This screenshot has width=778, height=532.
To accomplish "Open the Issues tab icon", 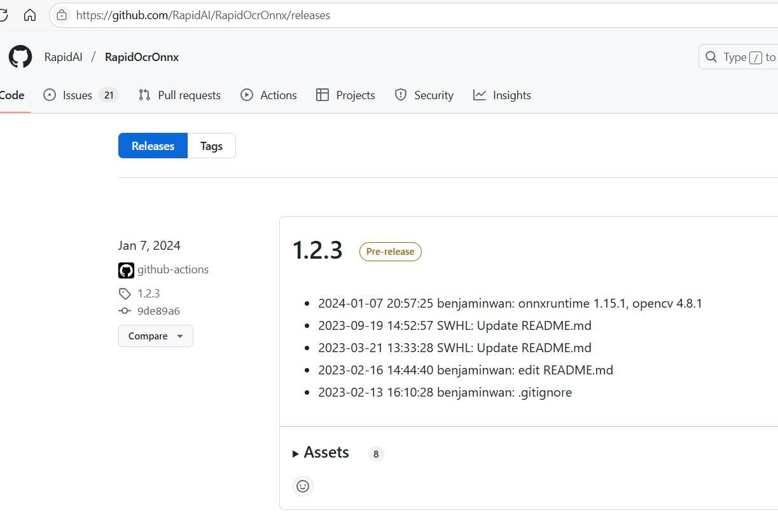I will 49,95.
